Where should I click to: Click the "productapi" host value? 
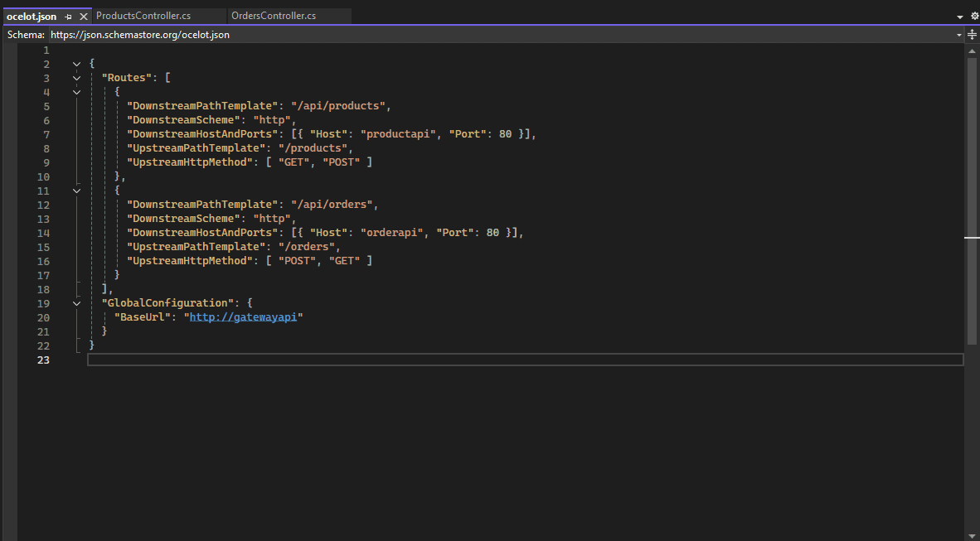click(x=398, y=134)
